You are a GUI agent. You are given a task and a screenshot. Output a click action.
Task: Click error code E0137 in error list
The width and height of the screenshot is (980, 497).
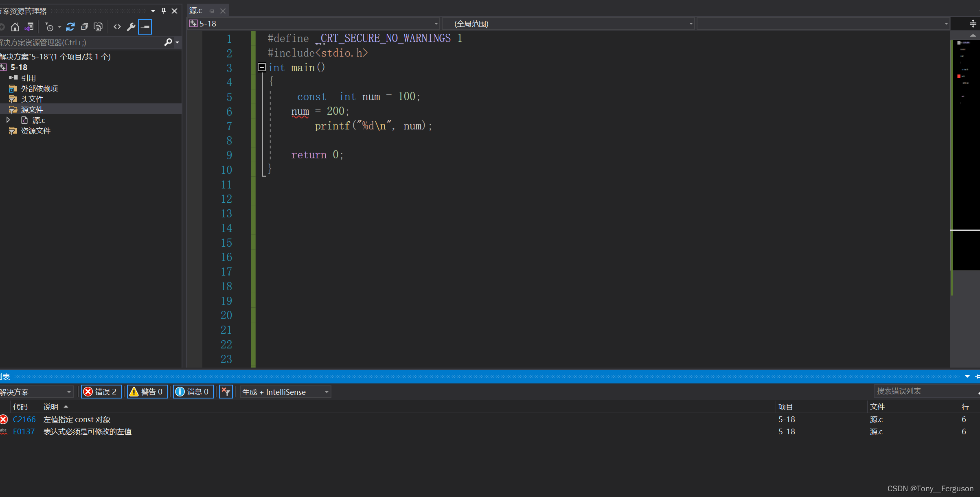point(22,432)
